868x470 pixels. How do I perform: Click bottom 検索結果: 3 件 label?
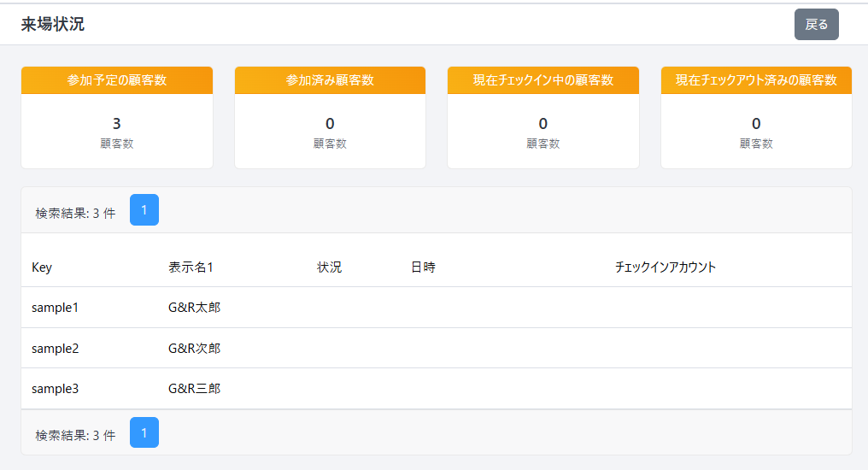click(75, 436)
